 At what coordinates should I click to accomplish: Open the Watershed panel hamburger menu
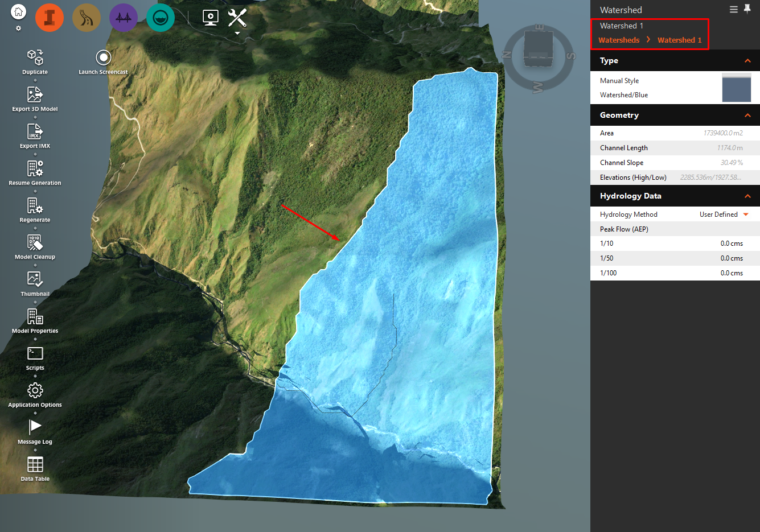(x=734, y=10)
